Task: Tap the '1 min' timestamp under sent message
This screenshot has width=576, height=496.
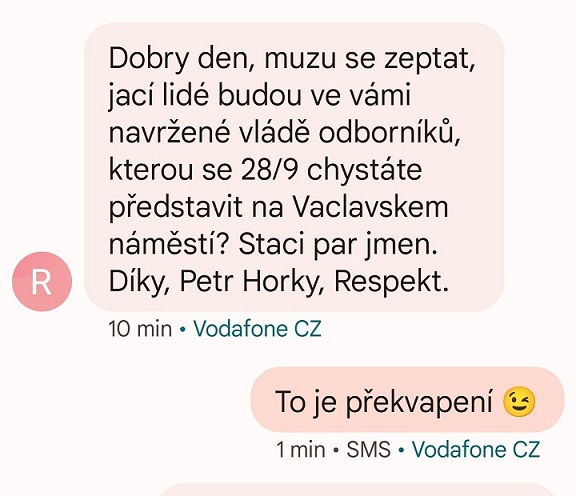Action: (x=300, y=449)
